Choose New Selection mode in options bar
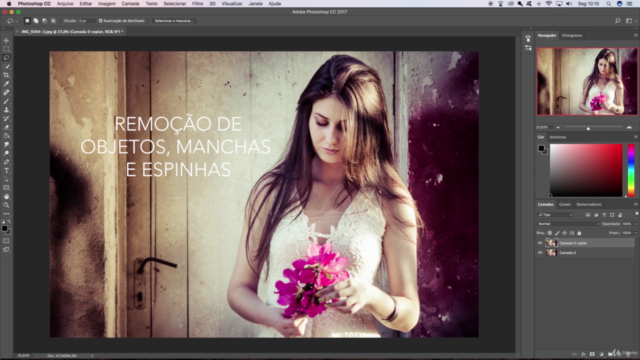Image resolution: width=640 pixels, height=360 pixels. [27, 21]
